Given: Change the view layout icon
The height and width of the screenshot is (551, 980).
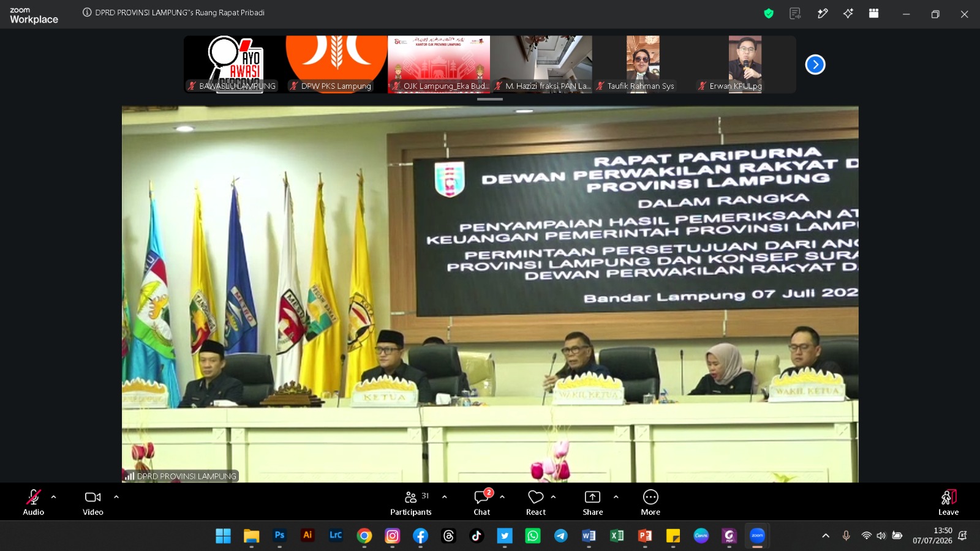Looking at the screenshot, I should pos(874,13).
